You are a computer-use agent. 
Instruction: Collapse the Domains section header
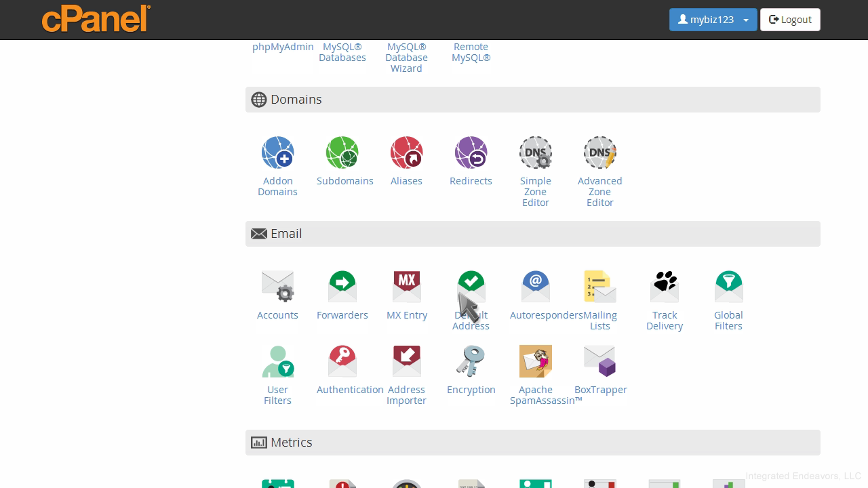coord(532,100)
